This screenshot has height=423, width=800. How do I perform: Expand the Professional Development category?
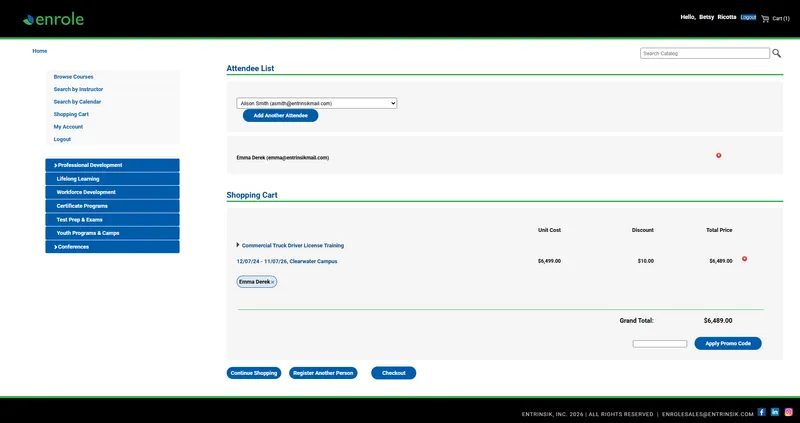coord(112,165)
